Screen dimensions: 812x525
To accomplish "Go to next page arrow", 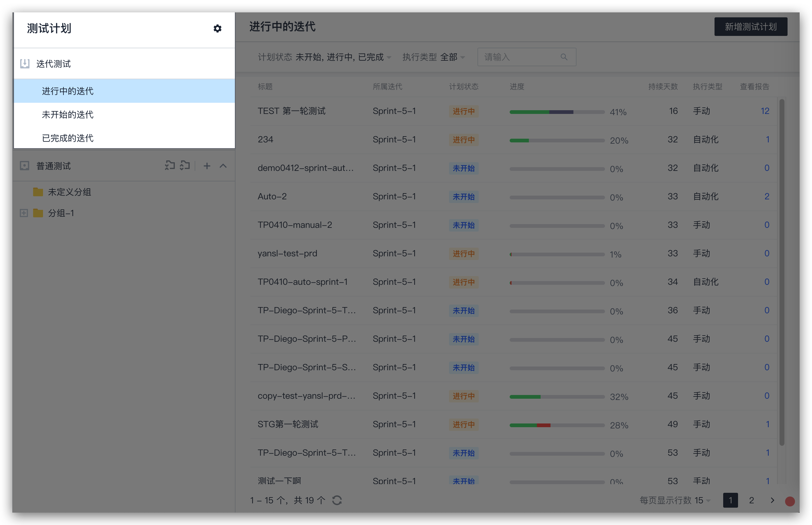I will pyautogui.click(x=772, y=500).
